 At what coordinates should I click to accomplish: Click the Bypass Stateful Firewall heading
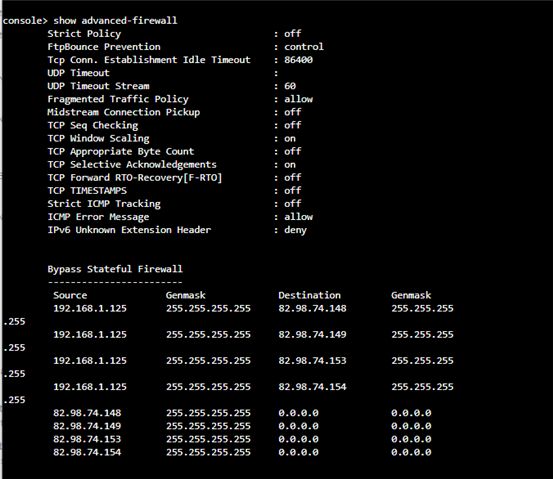point(115,269)
